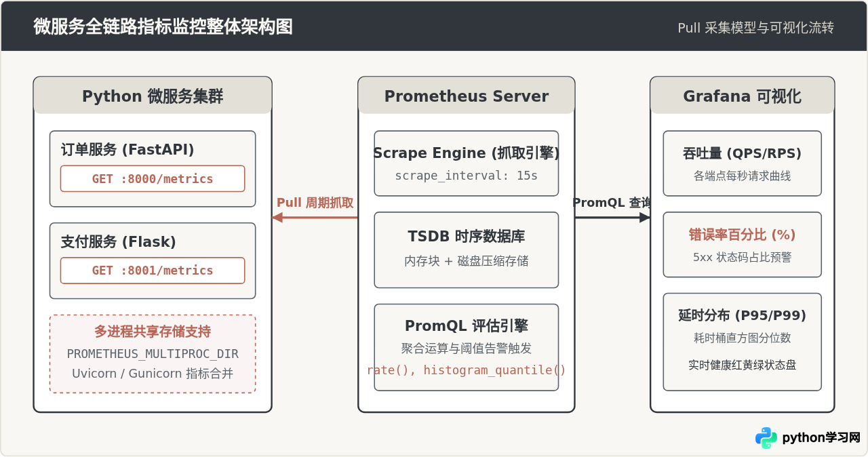Click the 'Pull 周期抓取' arrow label

[315, 203]
